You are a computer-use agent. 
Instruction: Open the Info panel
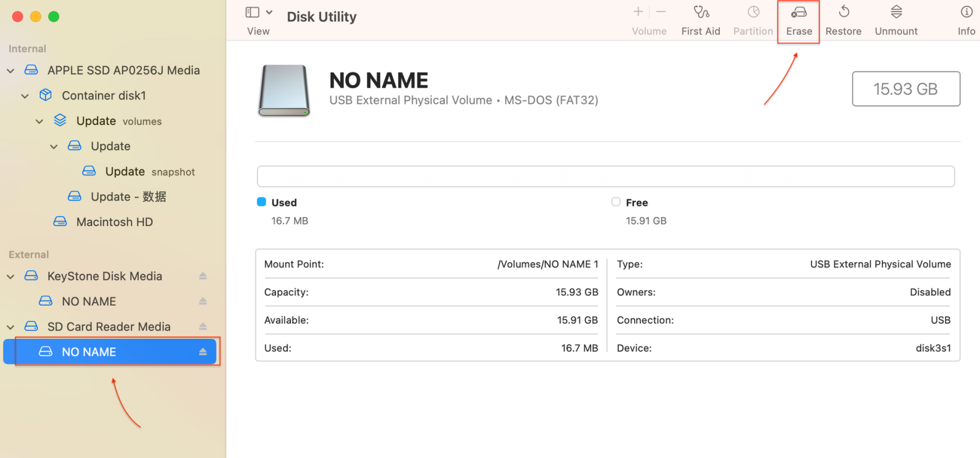[966, 13]
